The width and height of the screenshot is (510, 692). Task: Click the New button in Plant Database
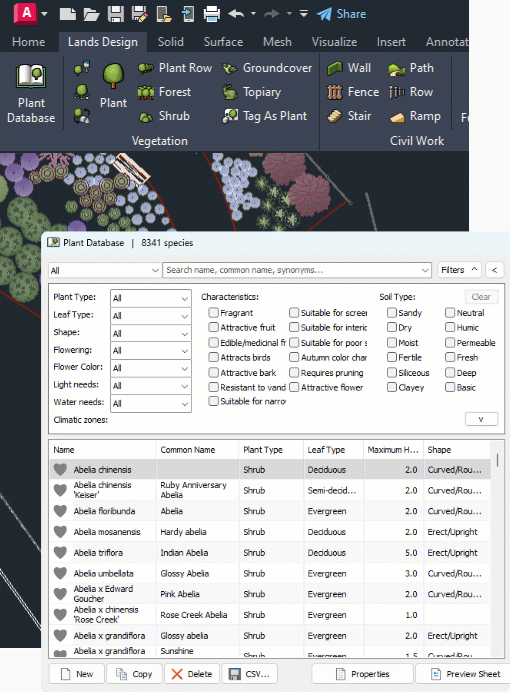pos(77,674)
